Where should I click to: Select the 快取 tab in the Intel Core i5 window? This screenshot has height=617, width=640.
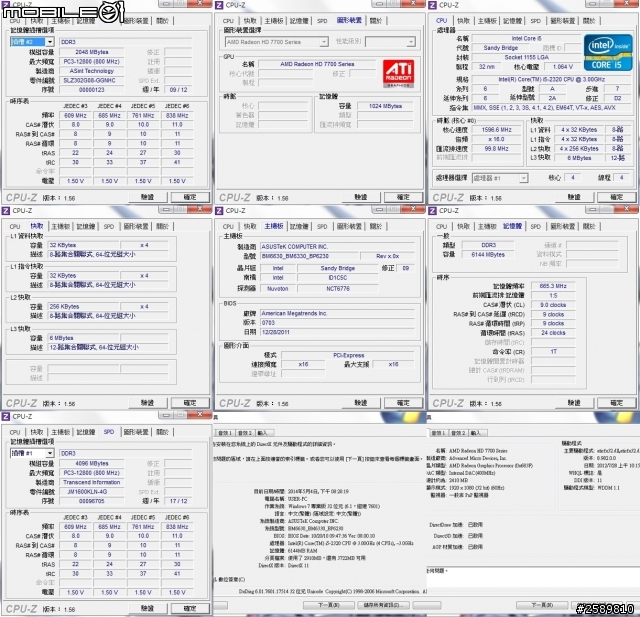pyautogui.click(x=464, y=21)
